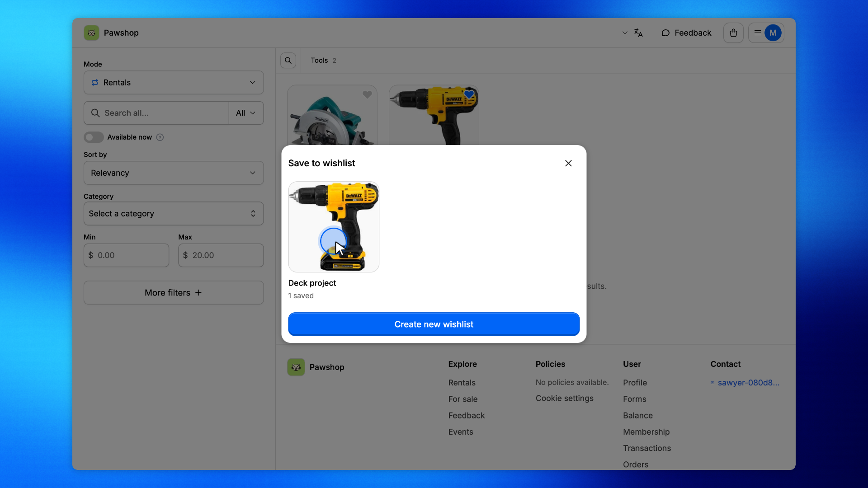
Task: Open the Events footer link
Action: coord(461,432)
